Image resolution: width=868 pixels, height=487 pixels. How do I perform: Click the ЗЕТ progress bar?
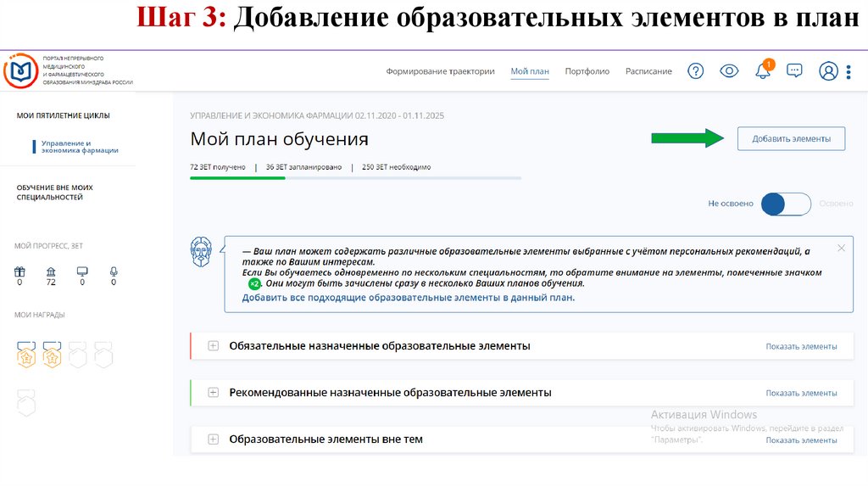pos(355,178)
